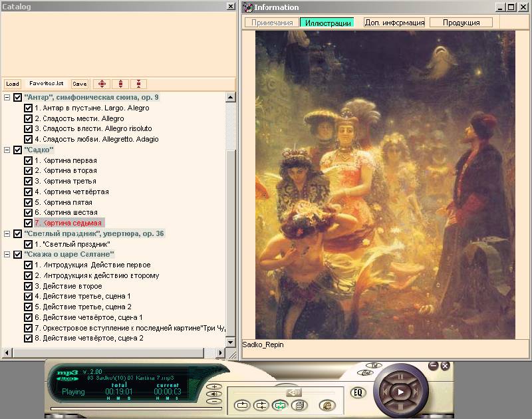Select track "6. Действие четвёртое, сцена 1"
Screen dimensions: 532x419
pyautogui.click(x=88, y=317)
